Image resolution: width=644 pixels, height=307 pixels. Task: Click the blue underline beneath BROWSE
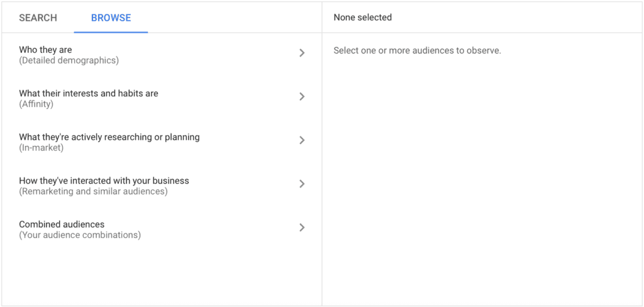click(111, 31)
